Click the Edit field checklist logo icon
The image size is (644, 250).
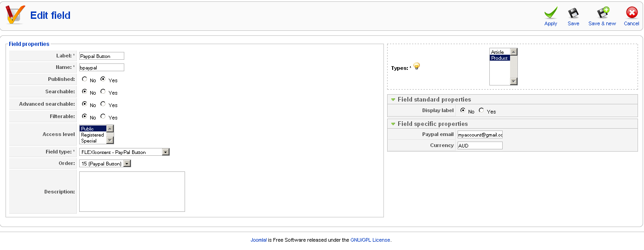point(15,15)
